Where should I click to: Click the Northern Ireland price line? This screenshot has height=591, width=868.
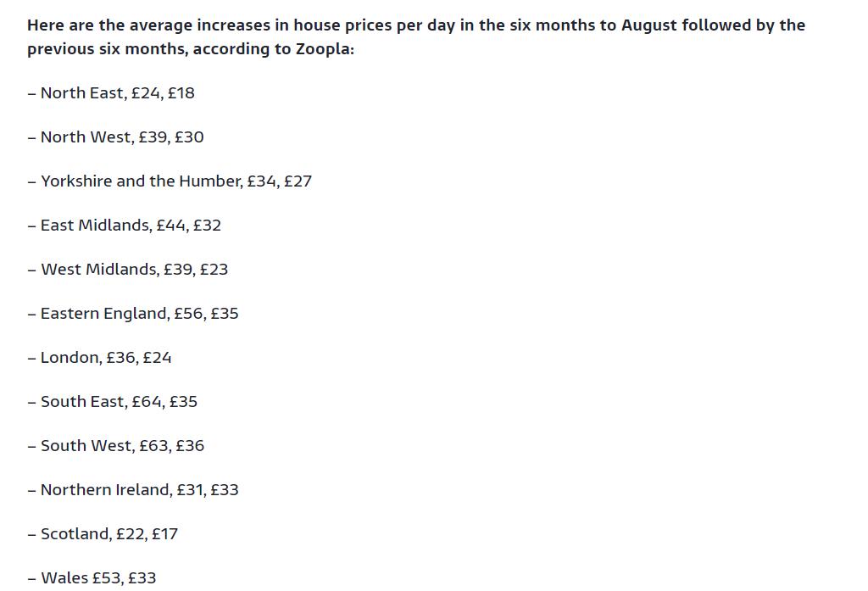coord(133,490)
